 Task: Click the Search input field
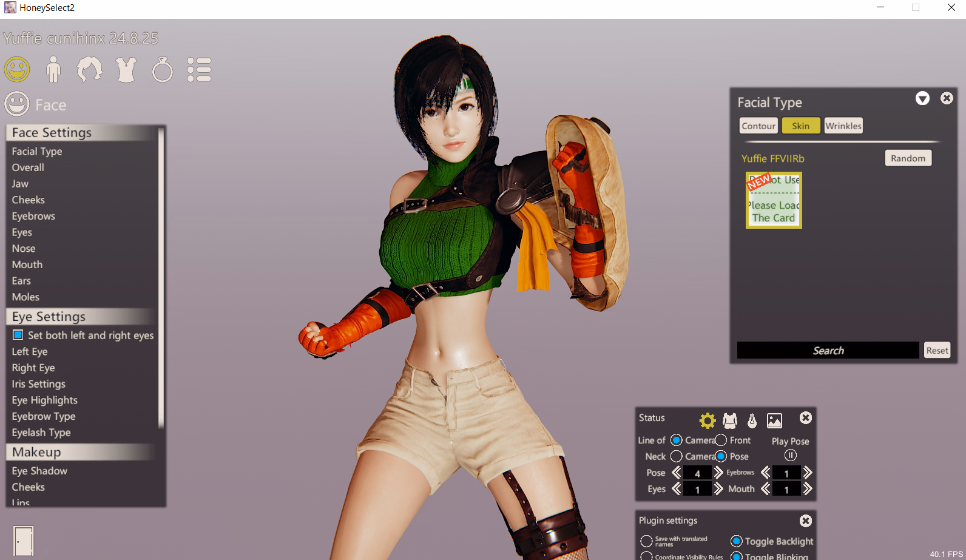point(828,350)
